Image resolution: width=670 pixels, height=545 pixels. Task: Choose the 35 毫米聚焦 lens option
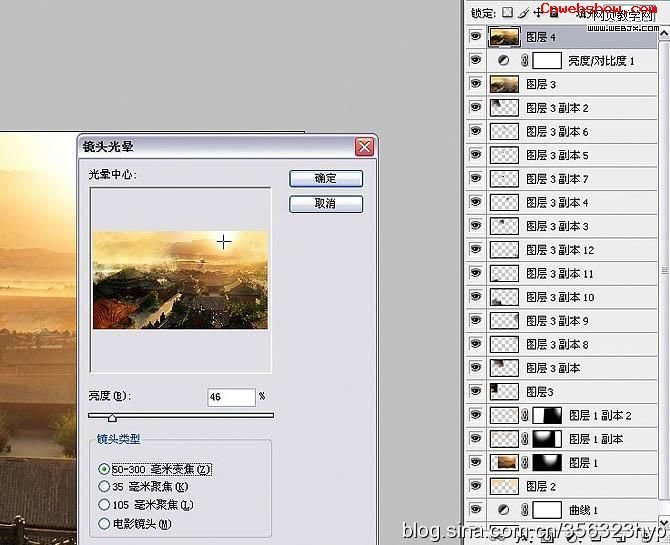click(x=104, y=487)
